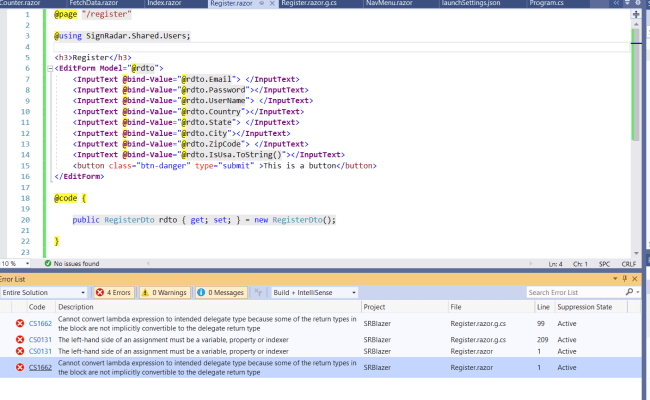Open the tab settings gear icon

coord(638,2)
